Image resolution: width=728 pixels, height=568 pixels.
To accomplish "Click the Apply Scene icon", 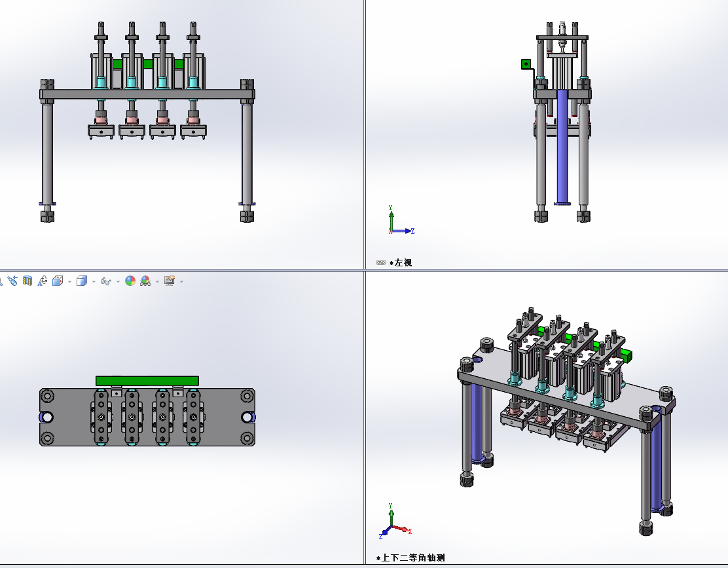I will (145, 281).
